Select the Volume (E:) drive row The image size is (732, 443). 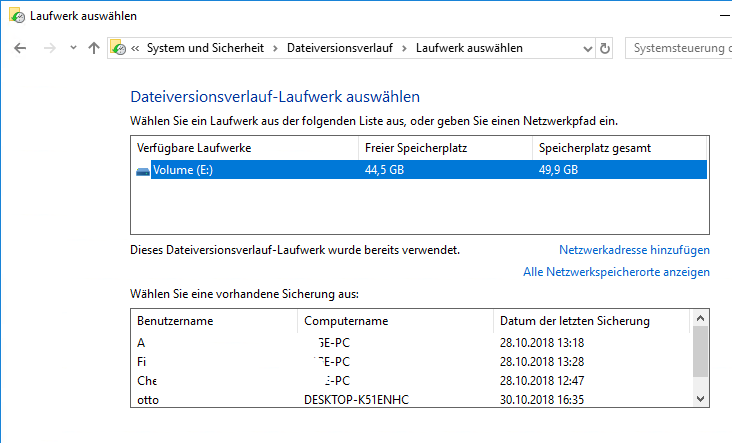tap(420, 170)
